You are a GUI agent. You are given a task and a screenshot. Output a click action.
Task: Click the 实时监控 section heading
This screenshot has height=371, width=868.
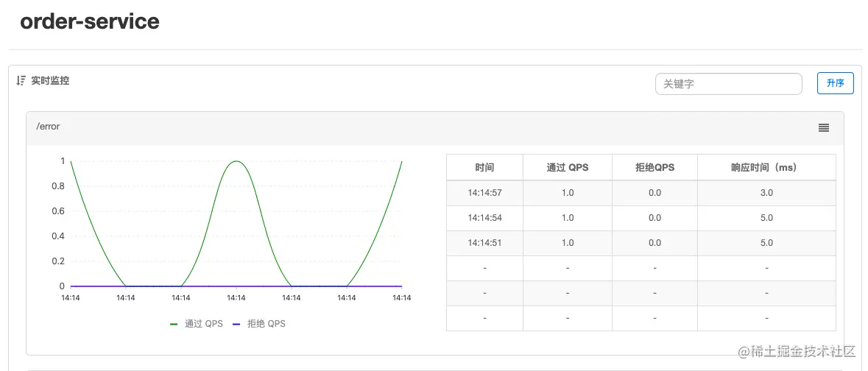tap(50, 81)
